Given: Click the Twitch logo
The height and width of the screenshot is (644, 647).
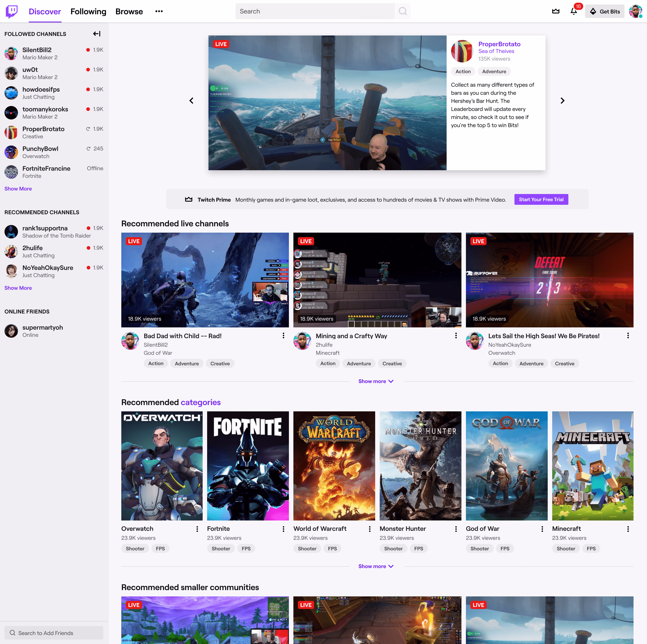Looking at the screenshot, I should pos(12,11).
